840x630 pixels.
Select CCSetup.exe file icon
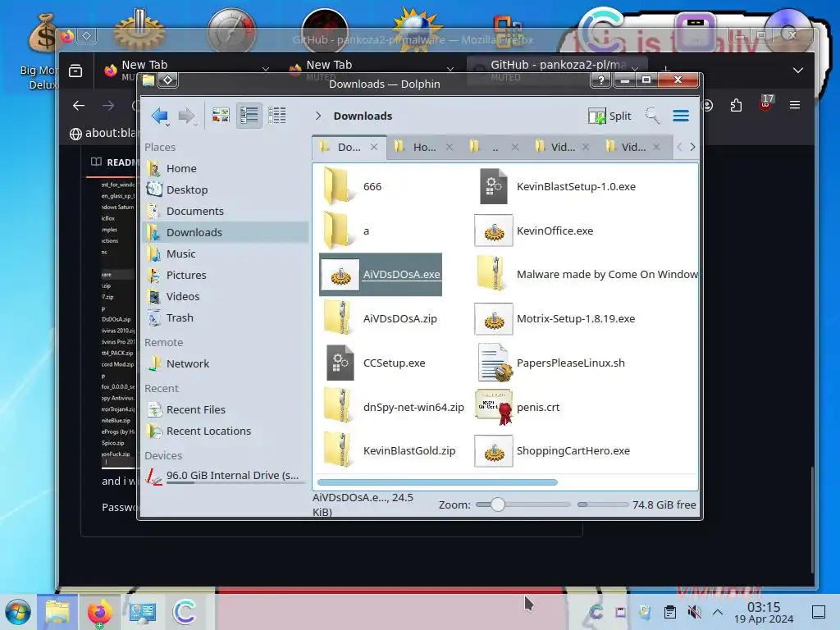tap(340, 363)
